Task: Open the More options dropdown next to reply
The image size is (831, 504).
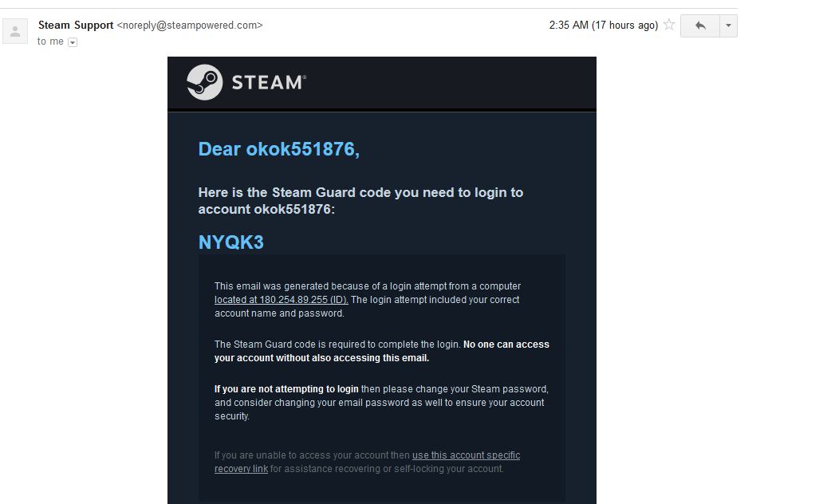Action: pos(728,26)
